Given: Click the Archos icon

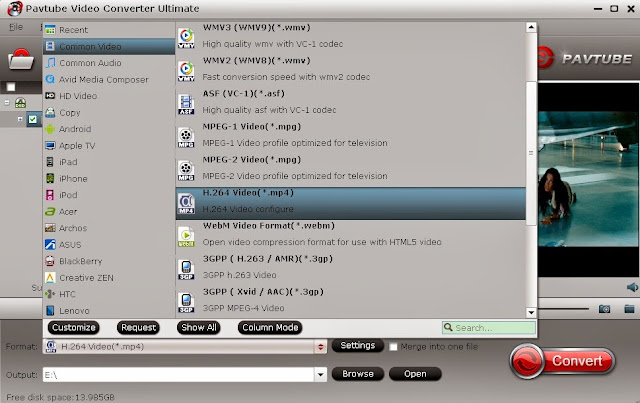Looking at the screenshot, I should coord(50,228).
